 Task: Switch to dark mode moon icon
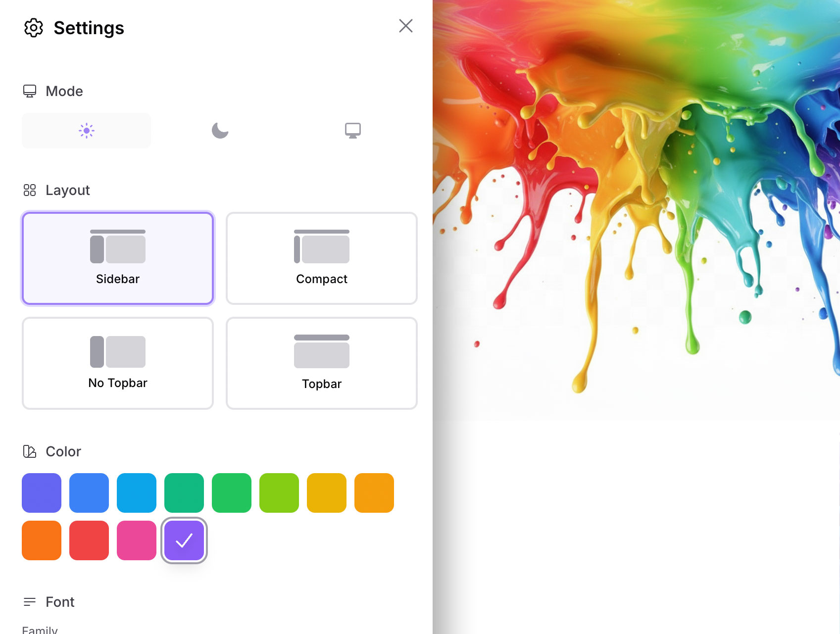220,131
